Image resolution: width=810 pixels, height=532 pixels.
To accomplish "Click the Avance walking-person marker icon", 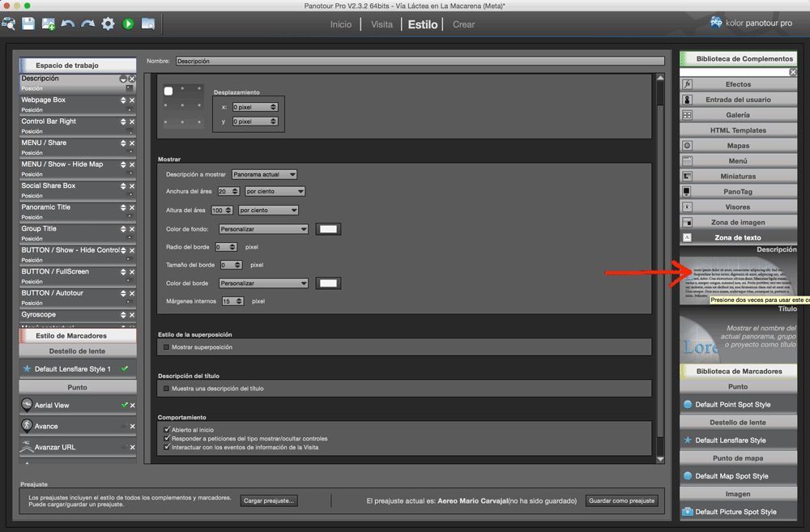I will [27, 426].
